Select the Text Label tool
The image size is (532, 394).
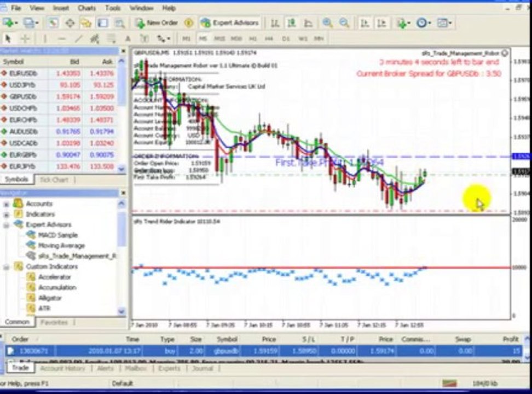click(144, 39)
